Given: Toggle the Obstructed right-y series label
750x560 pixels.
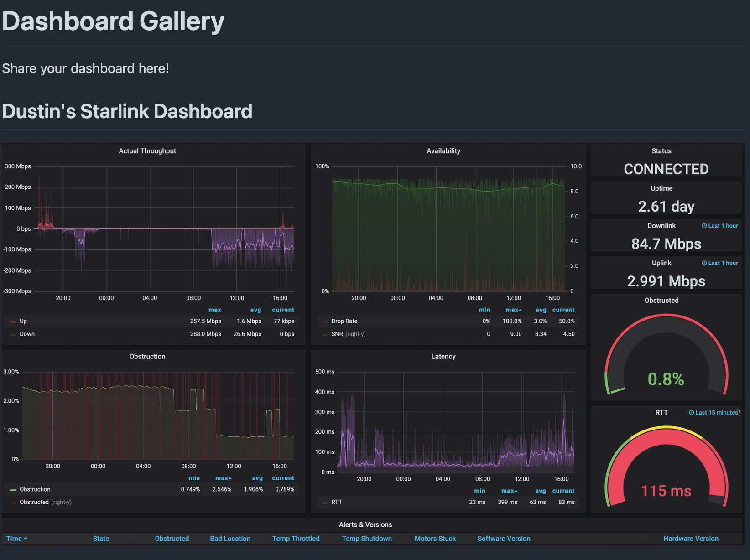Looking at the screenshot, I should pos(34,502).
